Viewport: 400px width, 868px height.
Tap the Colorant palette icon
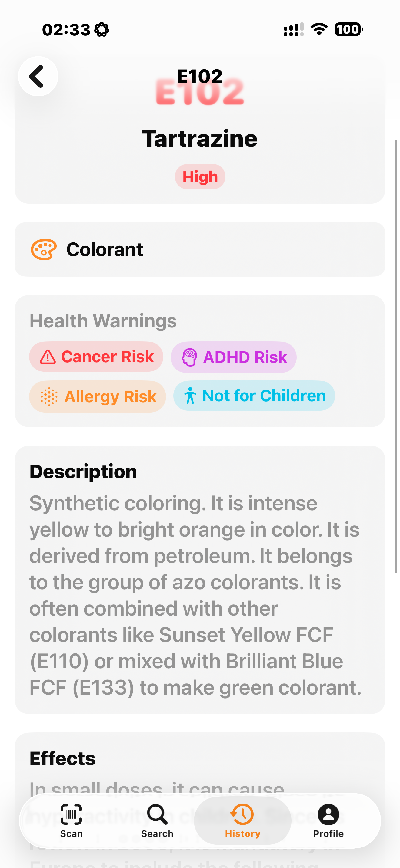click(x=44, y=250)
